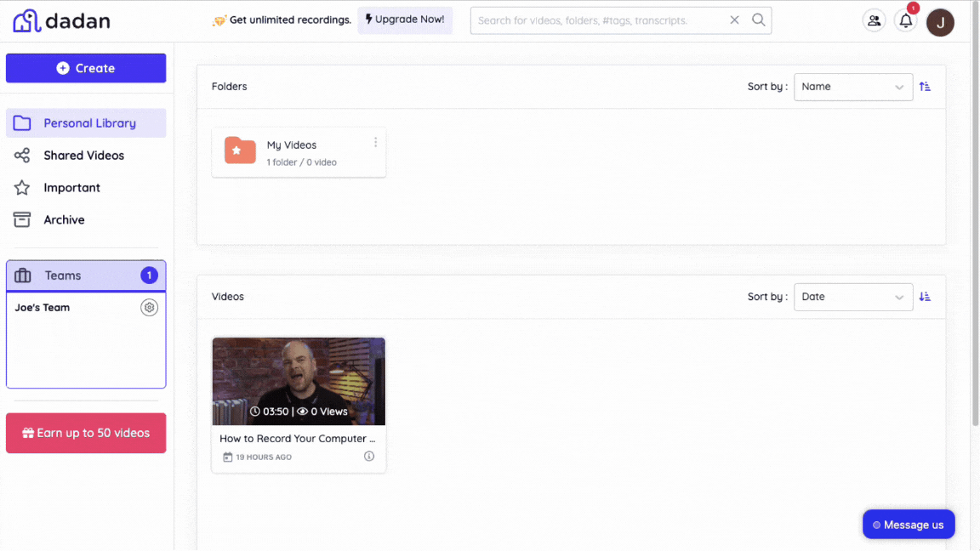Go to Shared Videos

[x=84, y=155]
